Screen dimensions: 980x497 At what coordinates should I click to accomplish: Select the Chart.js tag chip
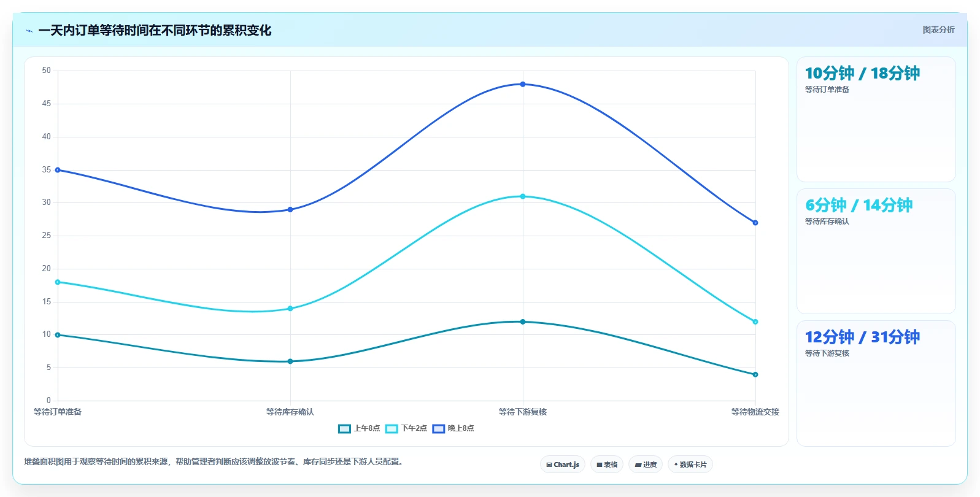[x=563, y=464]
